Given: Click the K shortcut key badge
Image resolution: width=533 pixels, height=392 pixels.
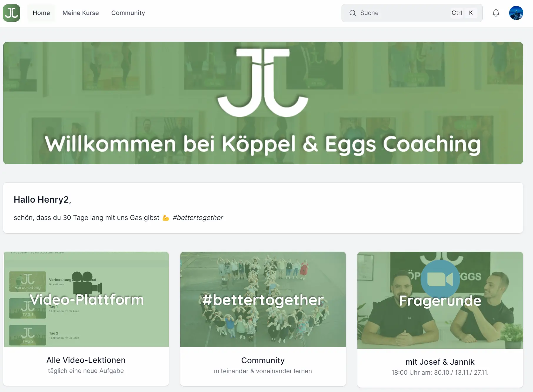Looking at the screenshot, I should (x=471, y=13).
